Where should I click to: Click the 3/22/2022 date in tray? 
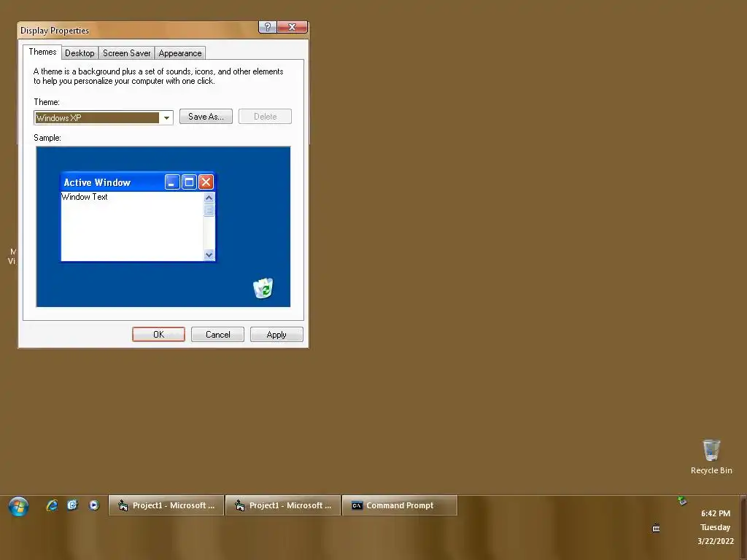(x=716, y=541)
